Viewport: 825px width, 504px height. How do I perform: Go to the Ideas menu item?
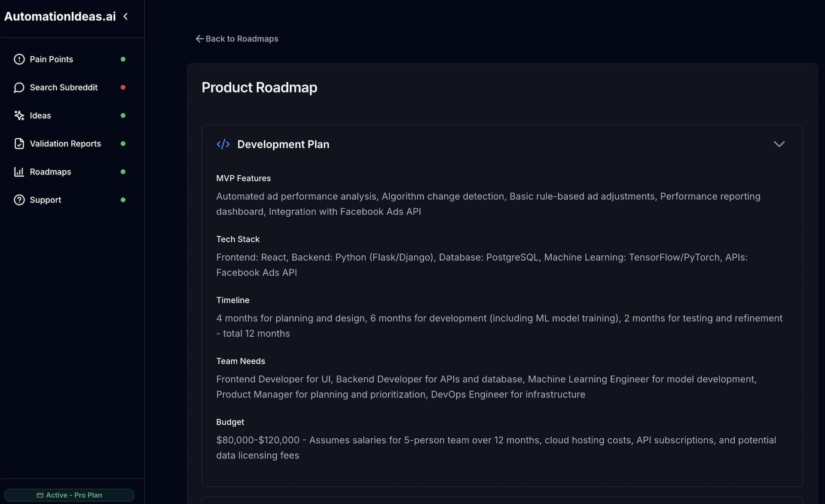pos(40,116)
